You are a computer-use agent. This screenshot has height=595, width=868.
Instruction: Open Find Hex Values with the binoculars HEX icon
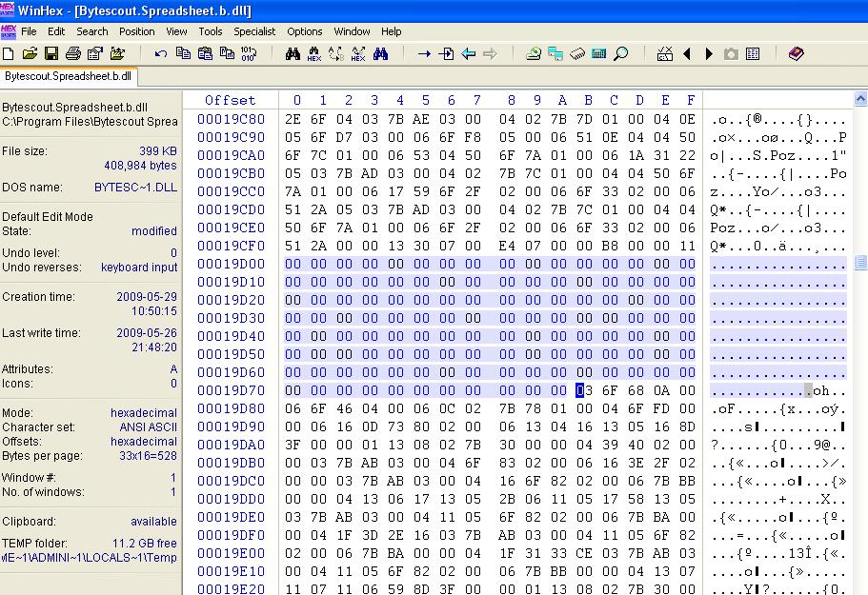pyautogui.click(x=314, y=53)
